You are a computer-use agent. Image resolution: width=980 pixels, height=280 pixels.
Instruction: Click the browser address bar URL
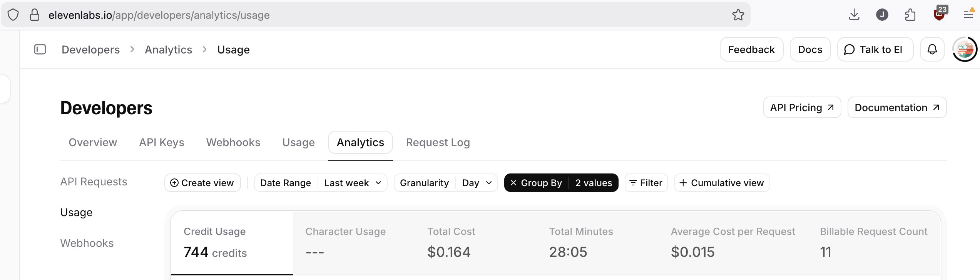coord(159,15)
